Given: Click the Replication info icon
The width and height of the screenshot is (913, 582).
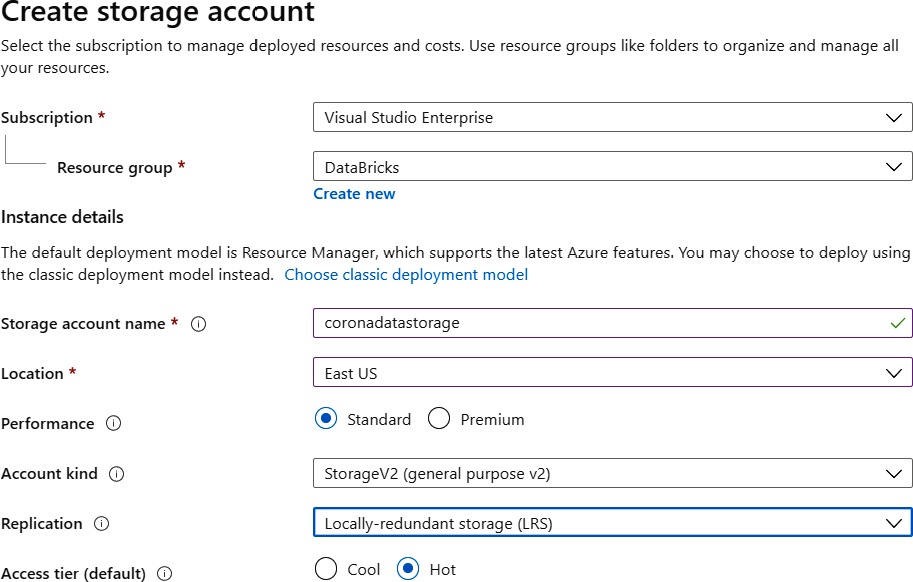Looking at the screenshot, I should click(x=101, y=524).
